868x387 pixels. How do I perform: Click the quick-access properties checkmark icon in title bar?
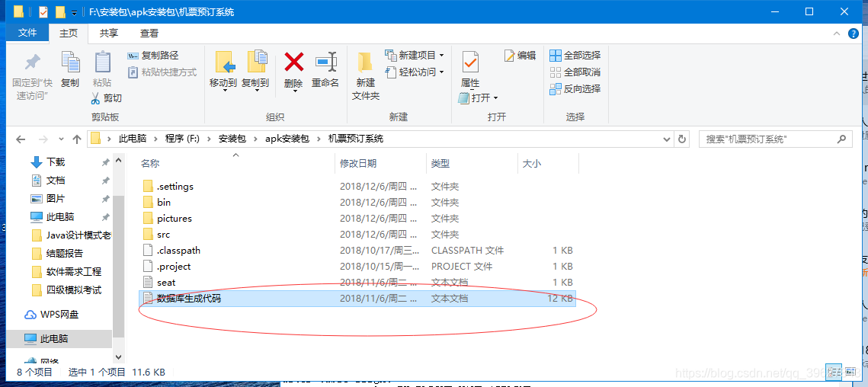pos(44,11)
